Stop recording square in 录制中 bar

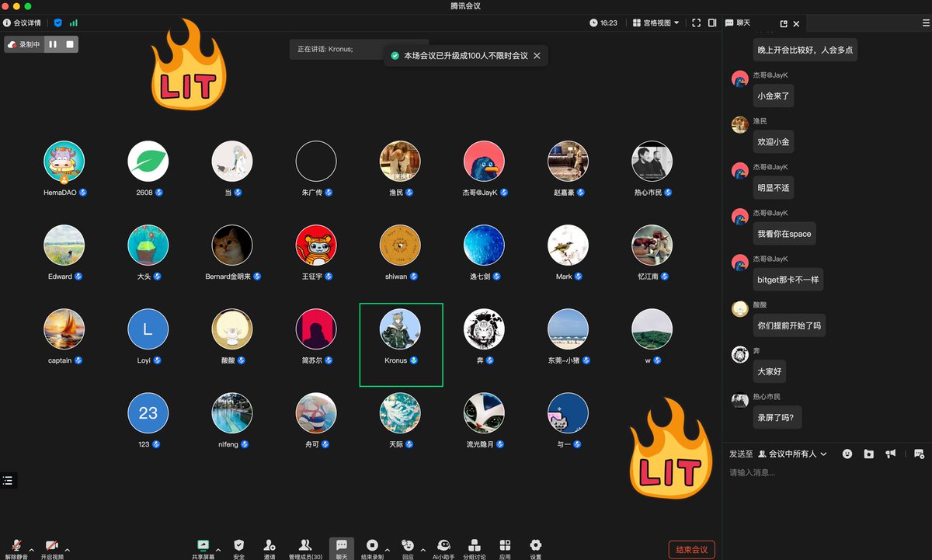point(70,44)
